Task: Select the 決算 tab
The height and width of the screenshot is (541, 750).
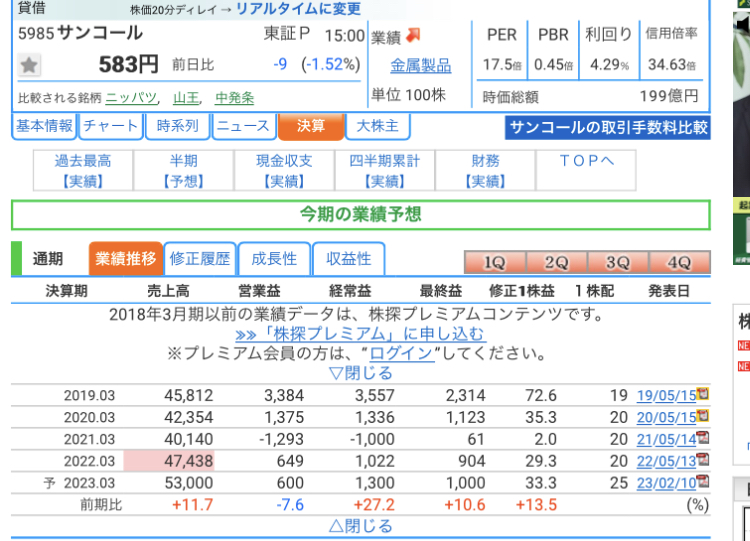Action: click(x=311, y=126)
